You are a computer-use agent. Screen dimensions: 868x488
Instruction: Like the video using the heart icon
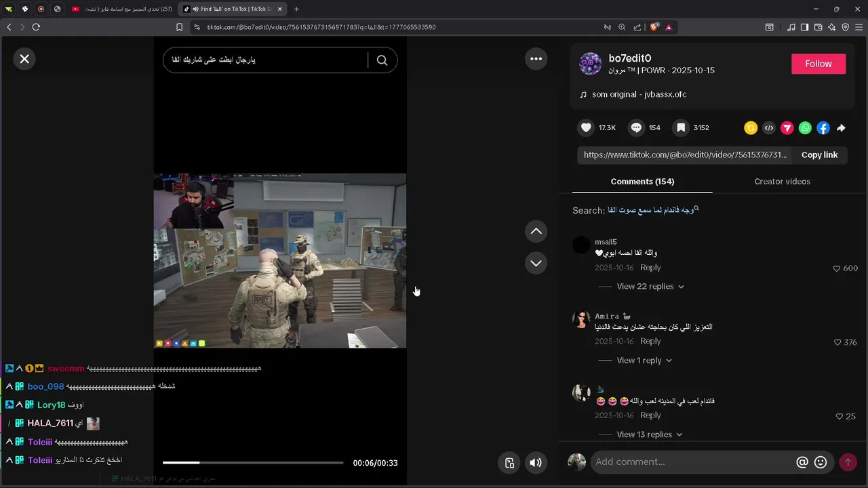587,127
